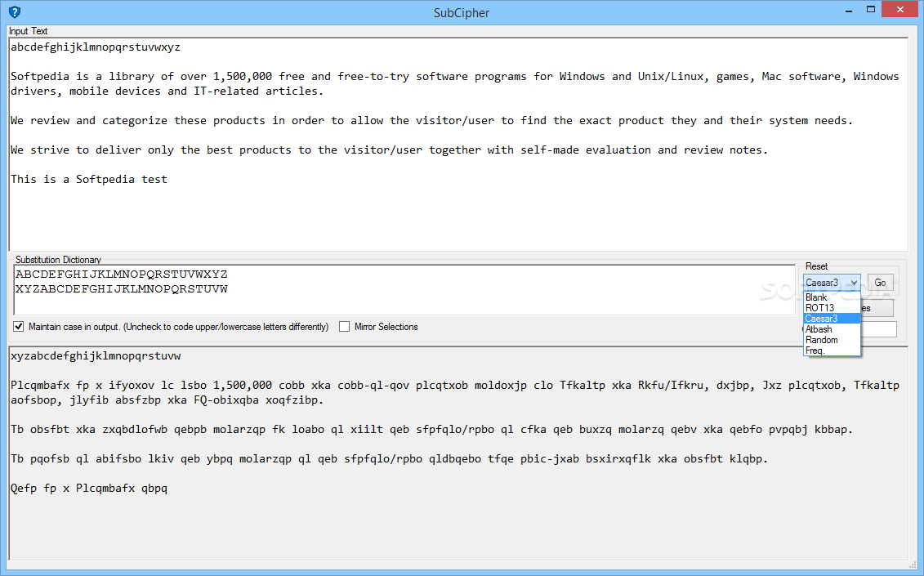Maximize the SubCipher window

(x=870, y=10)
